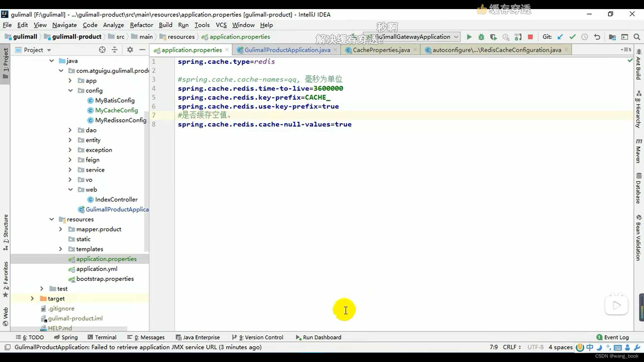Open the Analyze menu
This screenshot has width=644, height=362.
click(x=113, y=25)
